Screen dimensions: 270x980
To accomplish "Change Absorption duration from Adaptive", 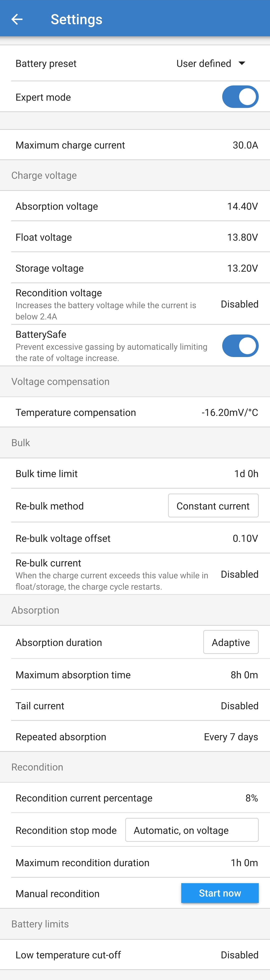I will coord(230,642).
